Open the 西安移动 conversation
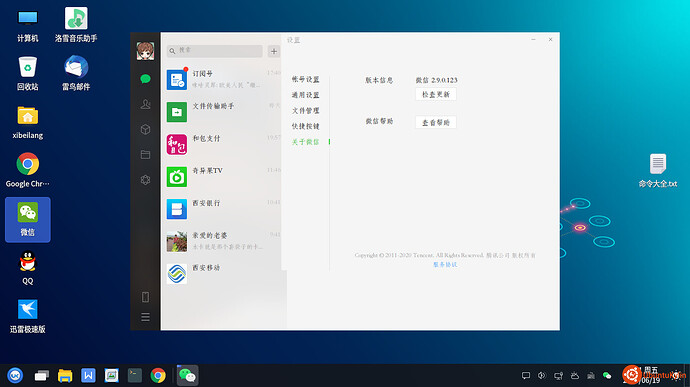Viewport: 690px width, 387px height. tap(224, 273)
